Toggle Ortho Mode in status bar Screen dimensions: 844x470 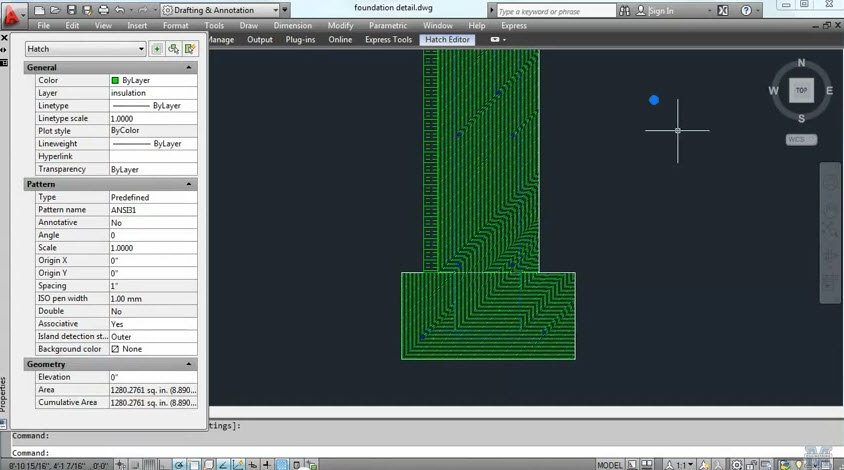pos(164,464)
